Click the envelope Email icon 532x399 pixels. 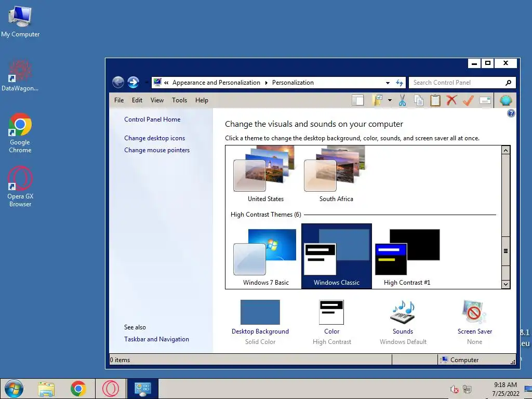[x=485, y=100]
